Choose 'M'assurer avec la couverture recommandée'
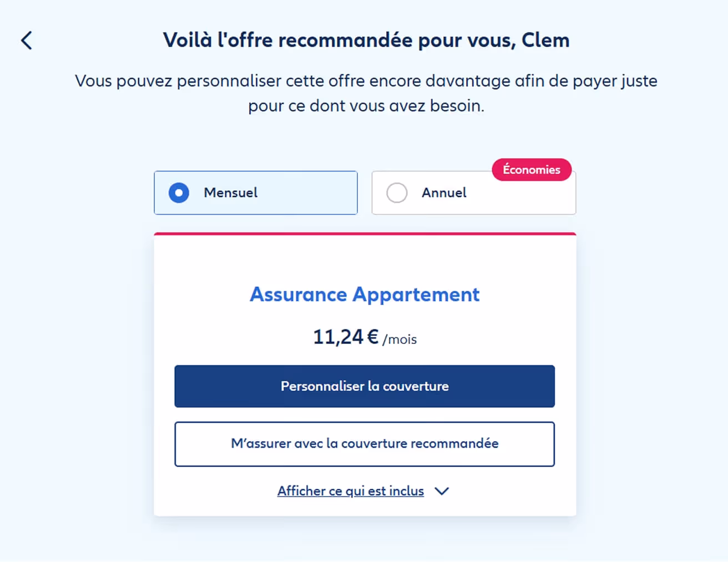This screenshot has width=728, height=562. [x=365, y=444]
